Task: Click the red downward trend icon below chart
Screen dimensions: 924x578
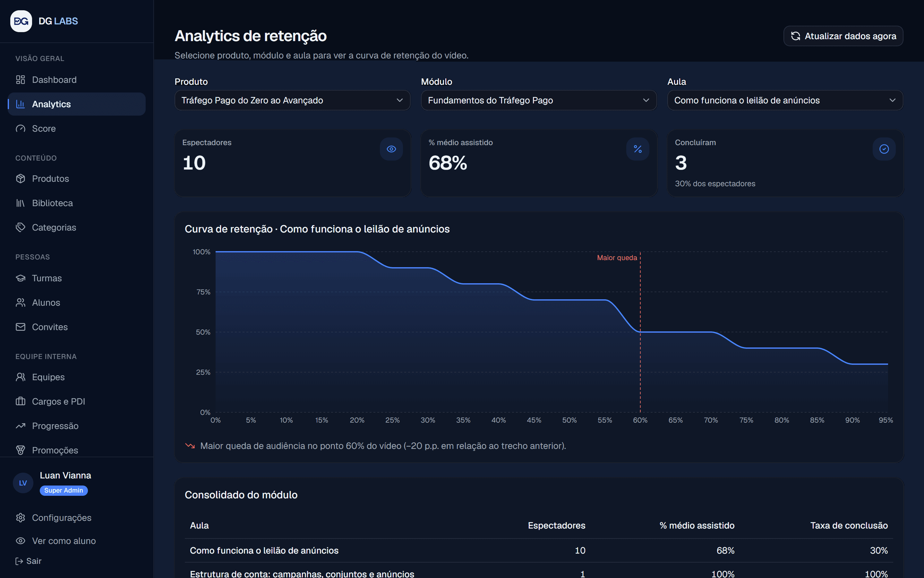Action: tap(190, 446)
